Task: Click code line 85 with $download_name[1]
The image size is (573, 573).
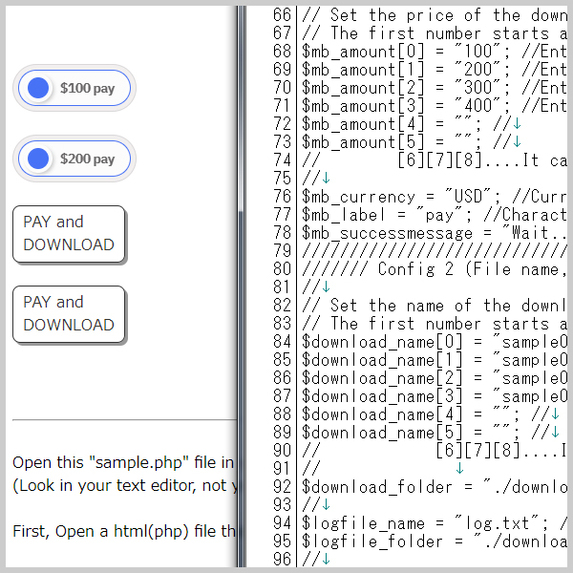Action: 434,360
